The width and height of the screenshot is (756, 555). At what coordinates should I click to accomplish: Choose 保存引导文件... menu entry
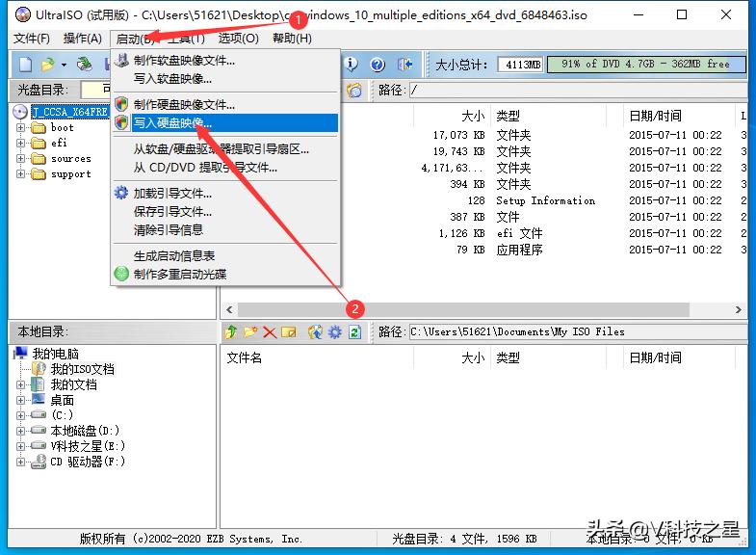point(225,211)
